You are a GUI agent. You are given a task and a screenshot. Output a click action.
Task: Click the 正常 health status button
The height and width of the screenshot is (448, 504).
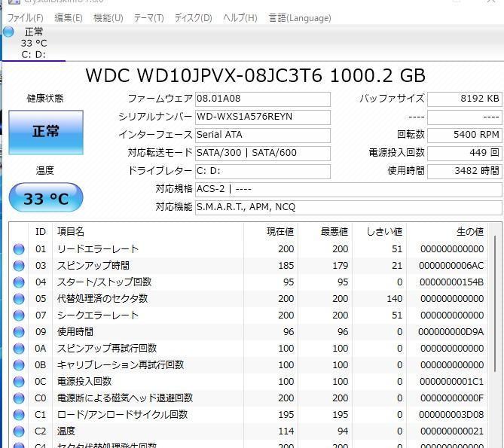point(46,133)
